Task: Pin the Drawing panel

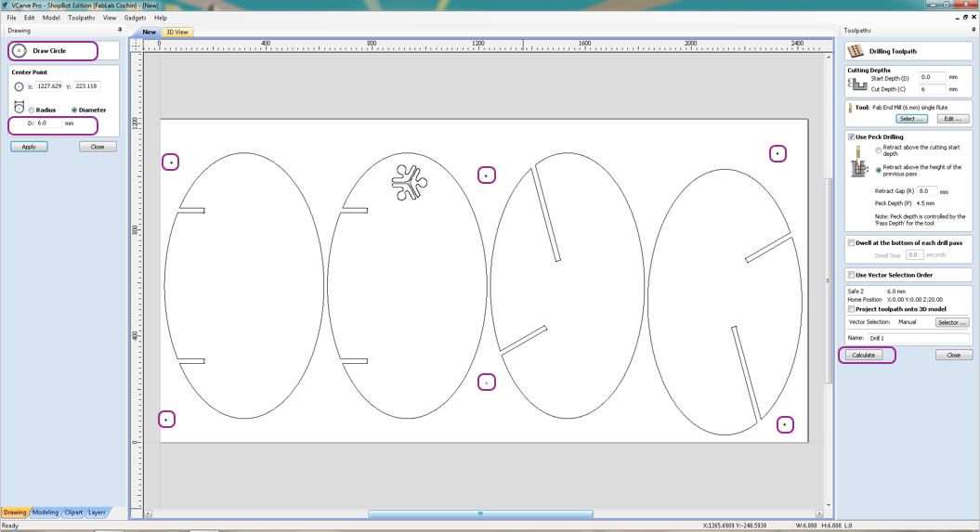Action: tap(120, 30)
